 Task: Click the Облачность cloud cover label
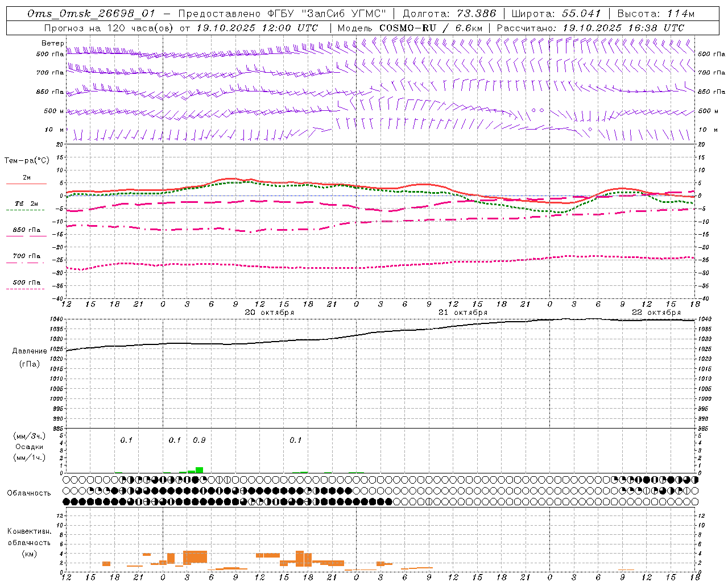click(29, 493)
